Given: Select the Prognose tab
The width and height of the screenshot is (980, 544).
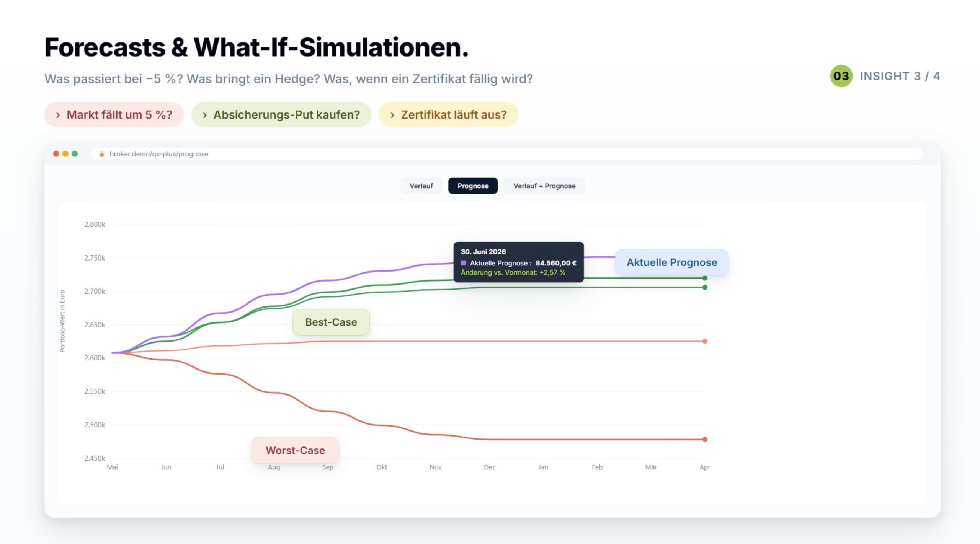Looking at the screenshot, I should [x=473, y=186].
